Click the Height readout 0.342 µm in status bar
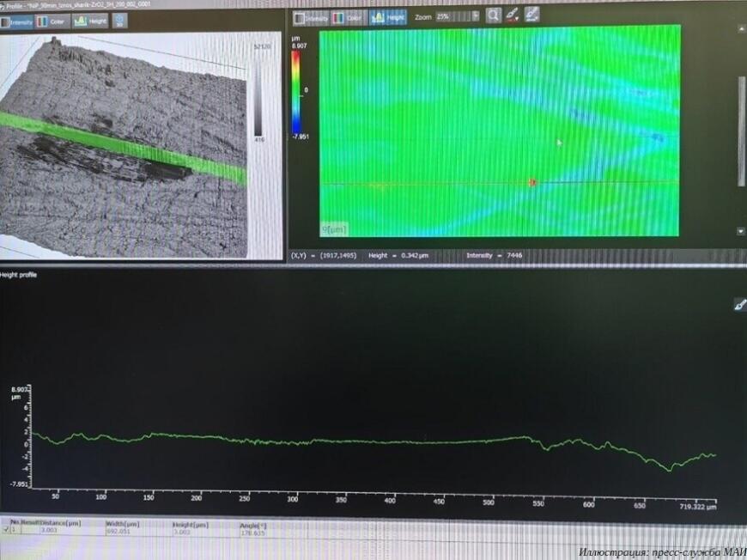The height and width of the screenshot is (560, 747). [x=398, y=255]
